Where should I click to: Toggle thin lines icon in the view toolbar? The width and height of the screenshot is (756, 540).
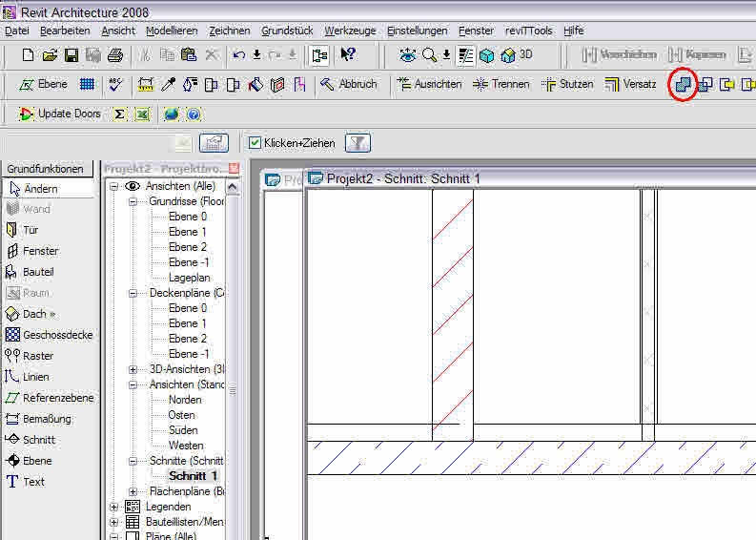[466, 55]
